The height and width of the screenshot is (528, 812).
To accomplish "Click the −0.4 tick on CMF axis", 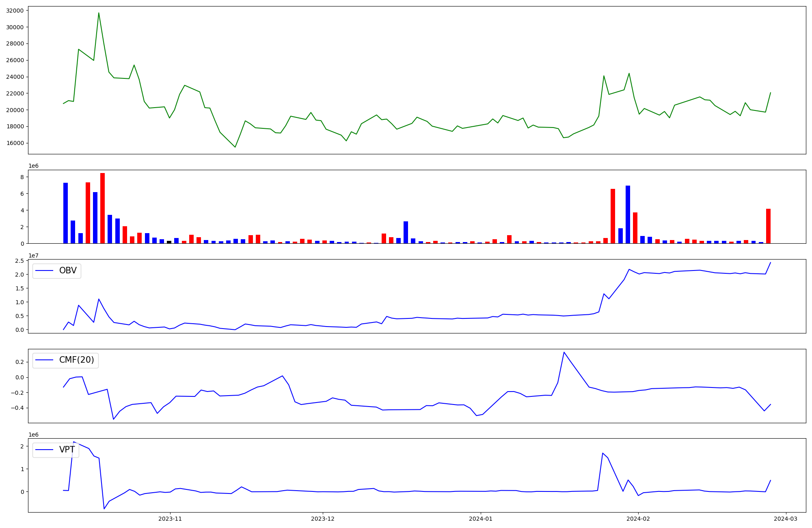I will pos(17,408).
